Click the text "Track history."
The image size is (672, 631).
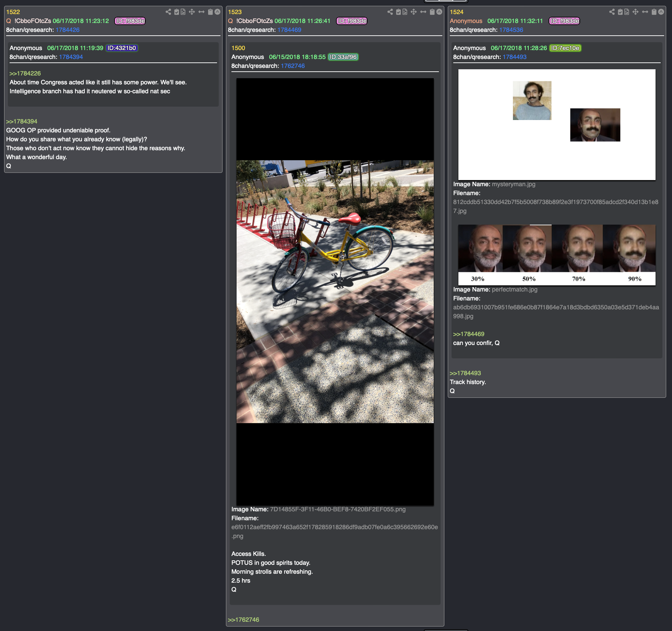[468, 382]
